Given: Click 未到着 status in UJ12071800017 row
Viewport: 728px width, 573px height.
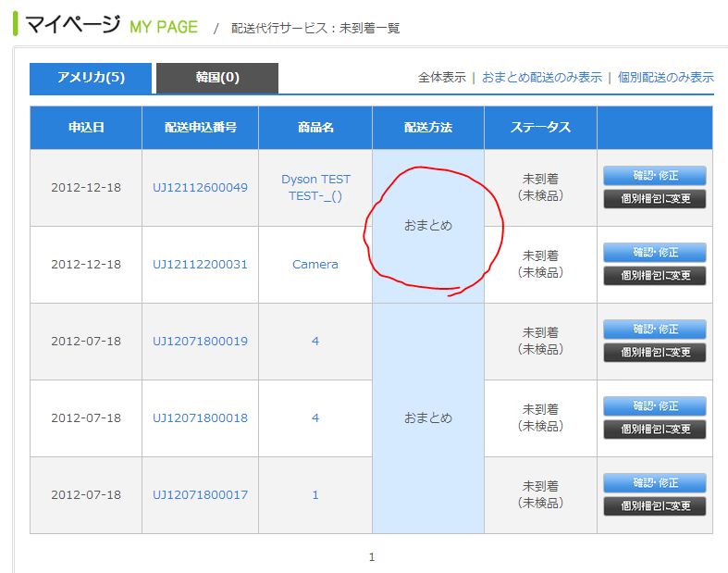Looking at the screenshot, I should [x=540, y=486].
